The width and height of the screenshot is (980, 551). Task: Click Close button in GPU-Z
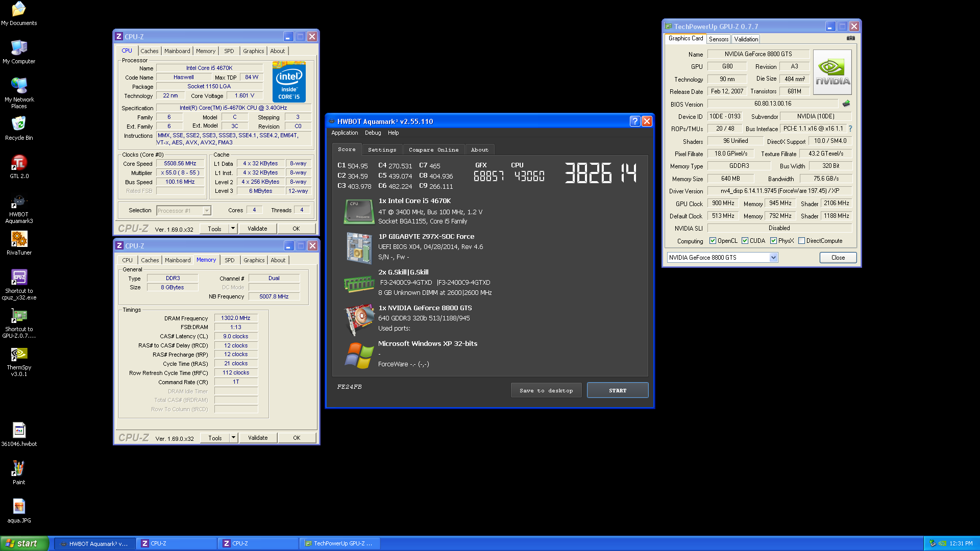tap(838, 258)
